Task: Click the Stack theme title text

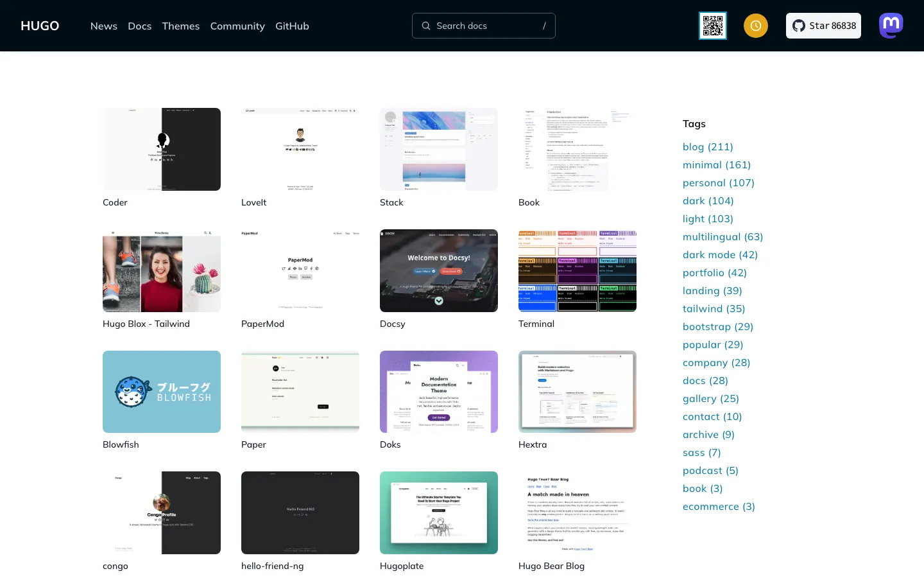Action: (x=391, y=202)
